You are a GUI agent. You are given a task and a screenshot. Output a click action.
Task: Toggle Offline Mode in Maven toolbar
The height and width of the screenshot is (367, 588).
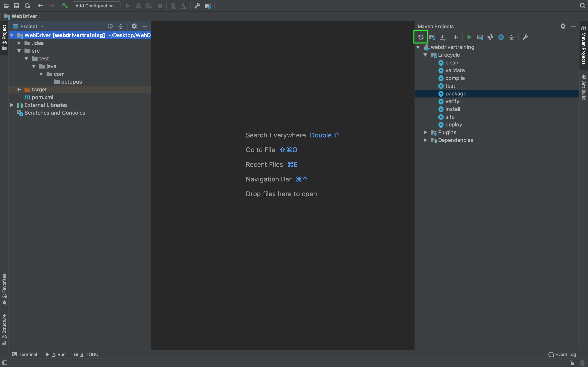(x=490, y=37)
